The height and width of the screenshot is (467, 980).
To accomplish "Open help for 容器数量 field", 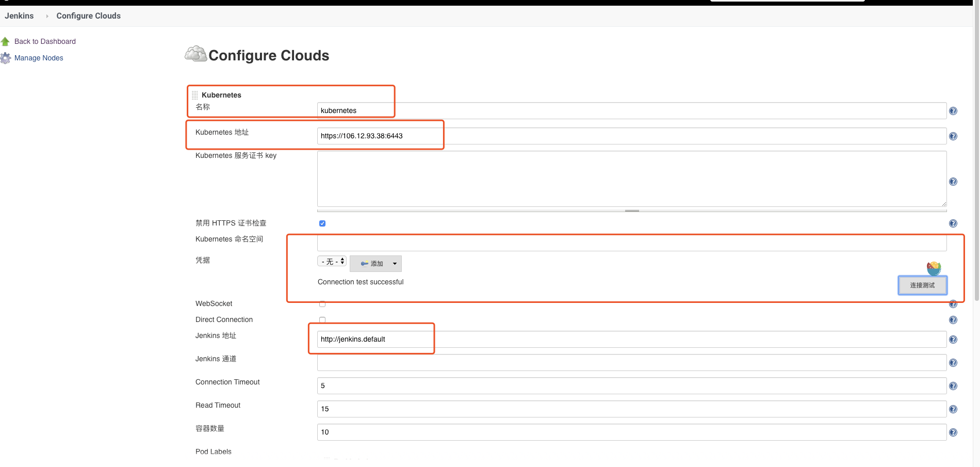I will [x=953, y=432].
